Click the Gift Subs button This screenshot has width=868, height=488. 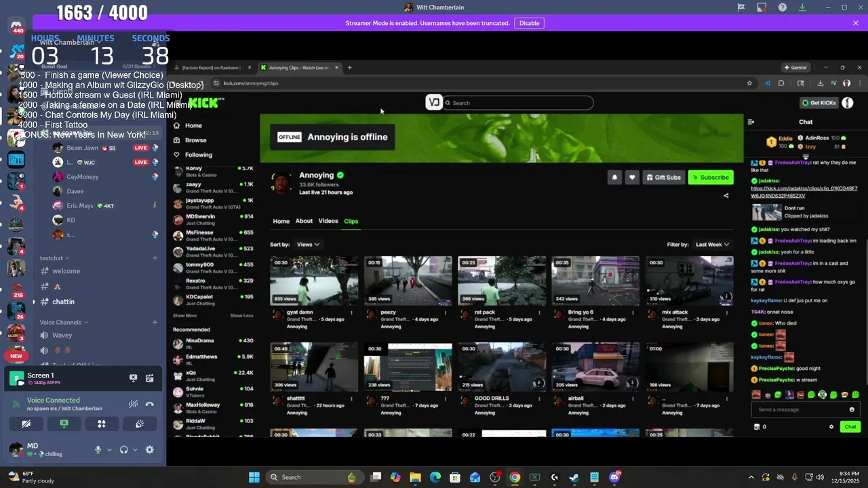(x=663, y=178)
